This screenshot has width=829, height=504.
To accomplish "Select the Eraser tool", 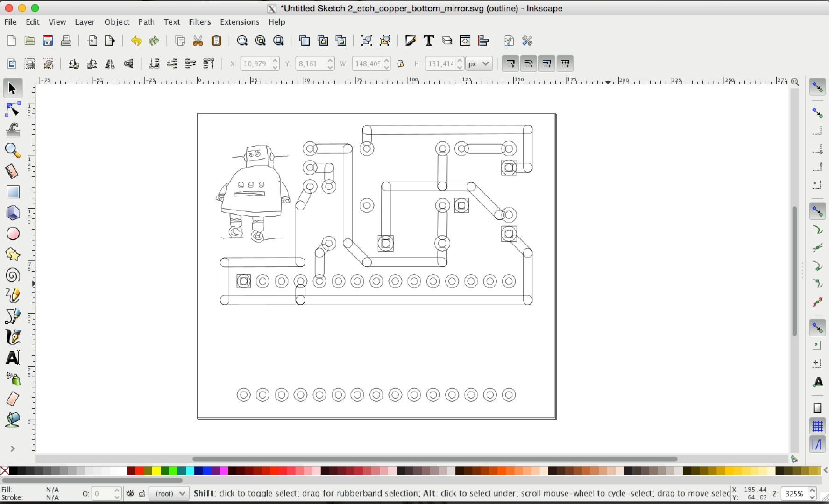I will point(13,399).
